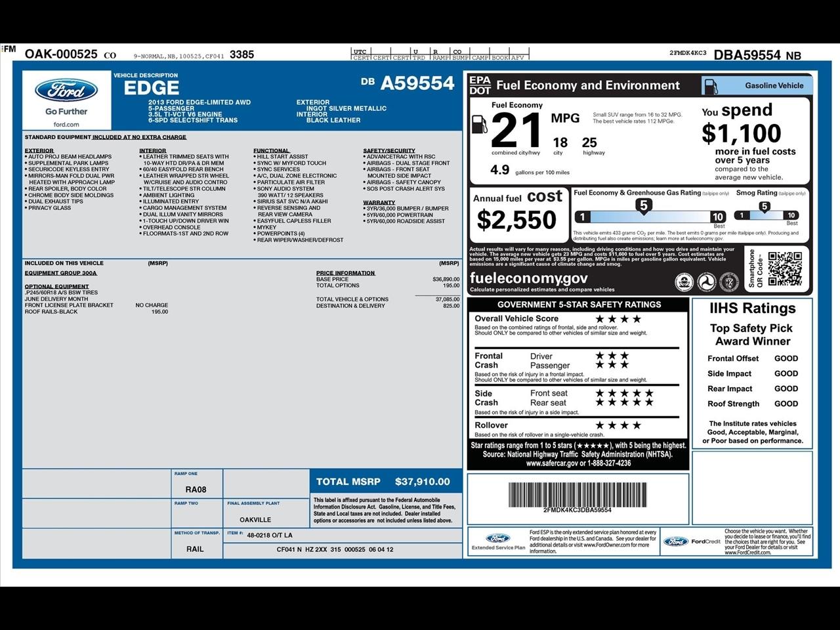The height and width of the screenshot is (630, 840).
Task: Click the black fuel pump icon beside 21 MPG
Action: pos(480,123)
